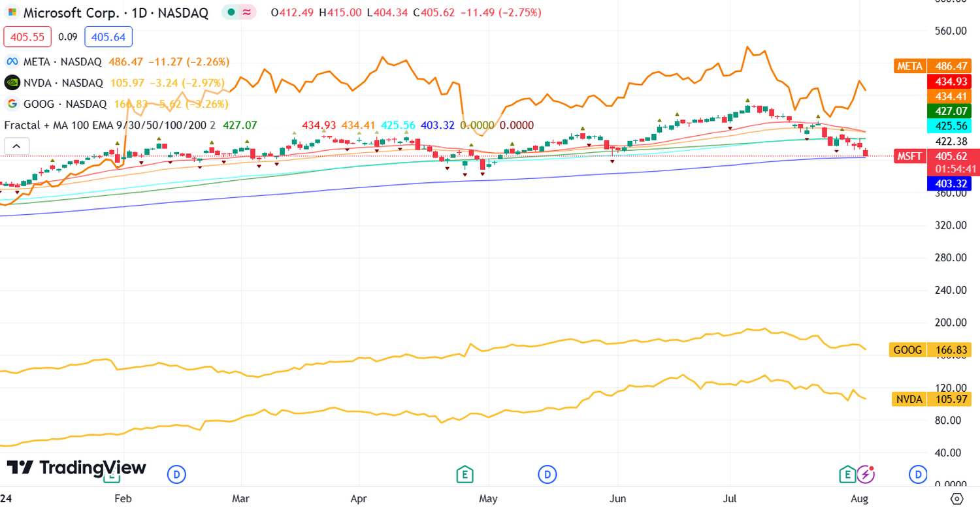Click the purple lightning news marker
Viewport: 980px width, 510px height.
[x=866, y=474]
